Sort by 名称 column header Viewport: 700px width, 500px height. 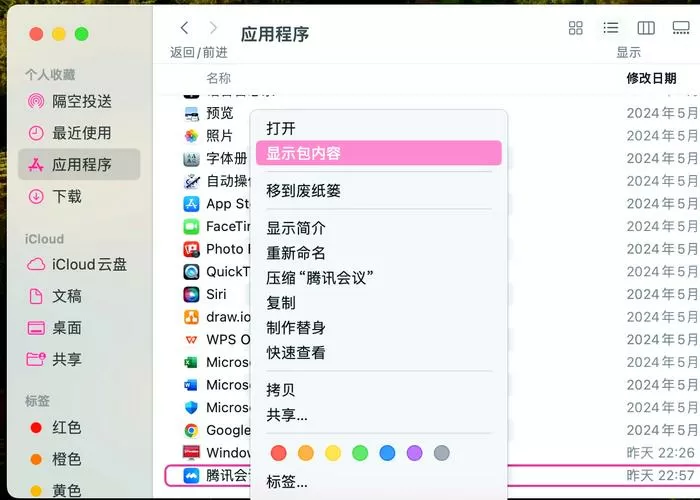pos(219,79)
